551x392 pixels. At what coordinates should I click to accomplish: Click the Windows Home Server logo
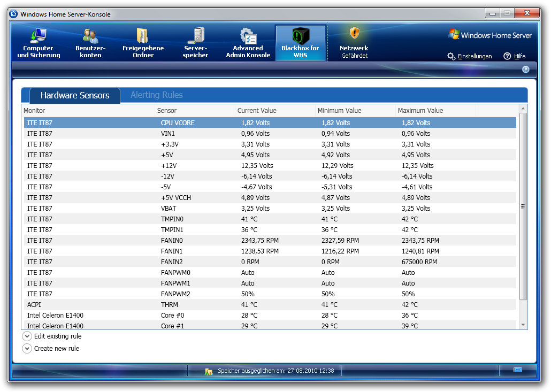coord(490,35)
